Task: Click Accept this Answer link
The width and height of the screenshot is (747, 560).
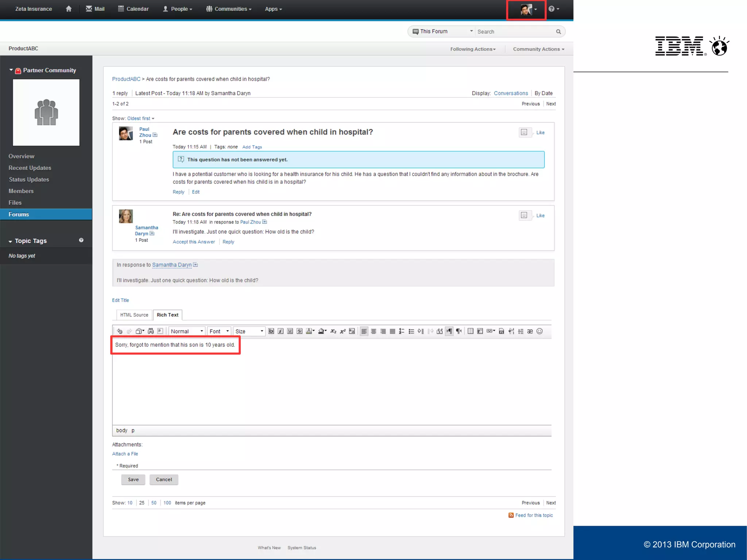Action: coord(194,242)
